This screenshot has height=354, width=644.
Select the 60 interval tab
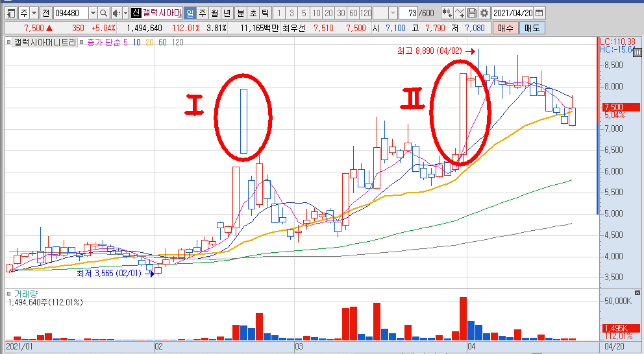[x=353, y=13]
